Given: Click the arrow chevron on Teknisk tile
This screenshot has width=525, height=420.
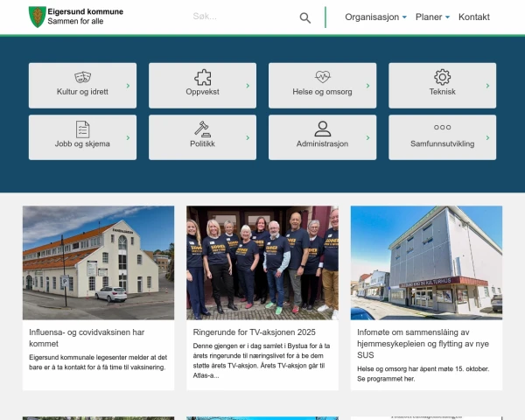Looking at the screenshot, I should pos(488,86).
